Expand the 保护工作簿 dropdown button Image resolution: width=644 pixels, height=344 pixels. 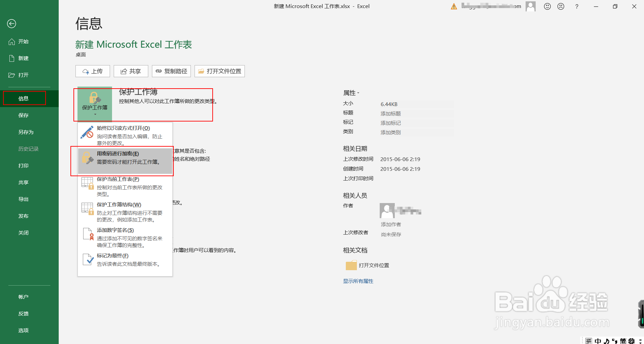tap(95, 104)
